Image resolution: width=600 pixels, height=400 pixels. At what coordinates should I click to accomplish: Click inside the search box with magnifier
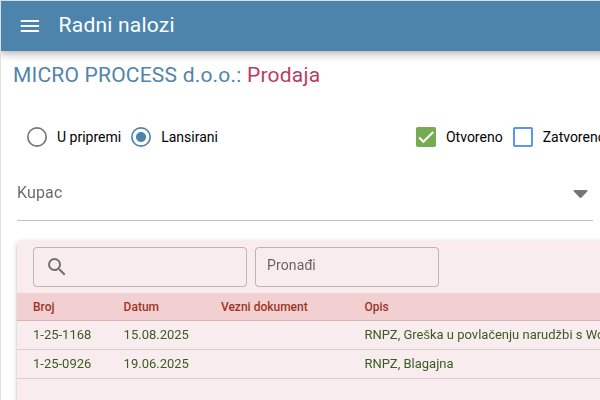click(140, 267)
